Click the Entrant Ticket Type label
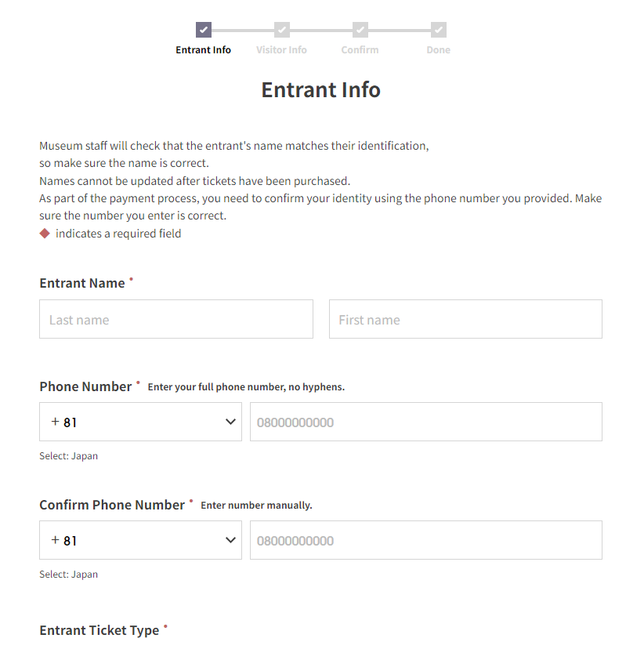The image size is (644, 649). coord(99,630)
